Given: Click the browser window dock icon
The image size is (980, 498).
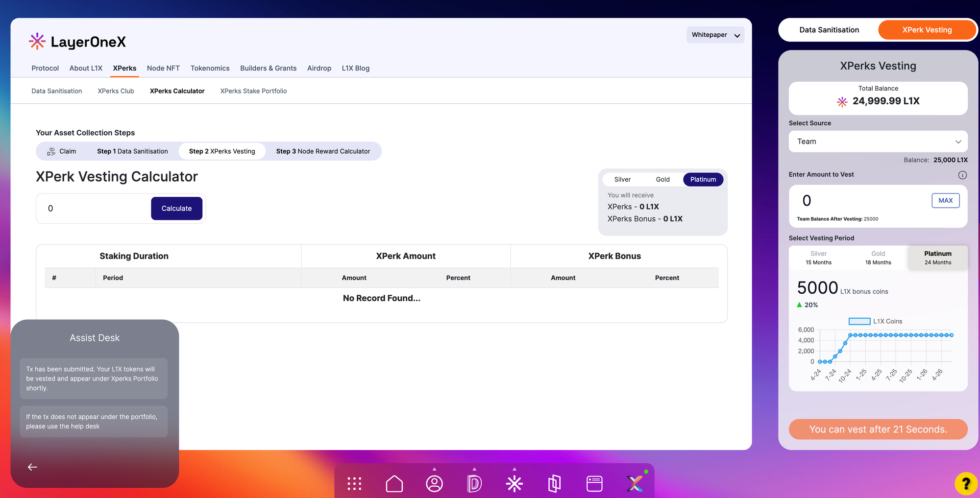Looking at the screenshot, I should (594, 484).
